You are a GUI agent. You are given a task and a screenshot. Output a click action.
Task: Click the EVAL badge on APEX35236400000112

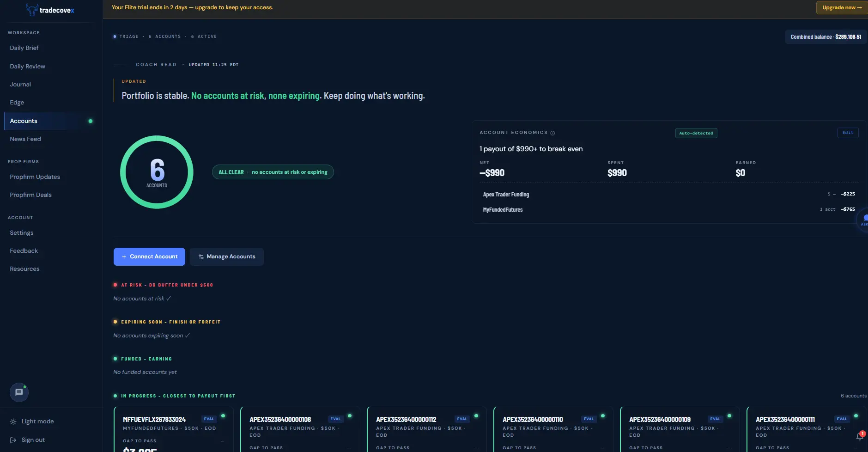(462, 419)
